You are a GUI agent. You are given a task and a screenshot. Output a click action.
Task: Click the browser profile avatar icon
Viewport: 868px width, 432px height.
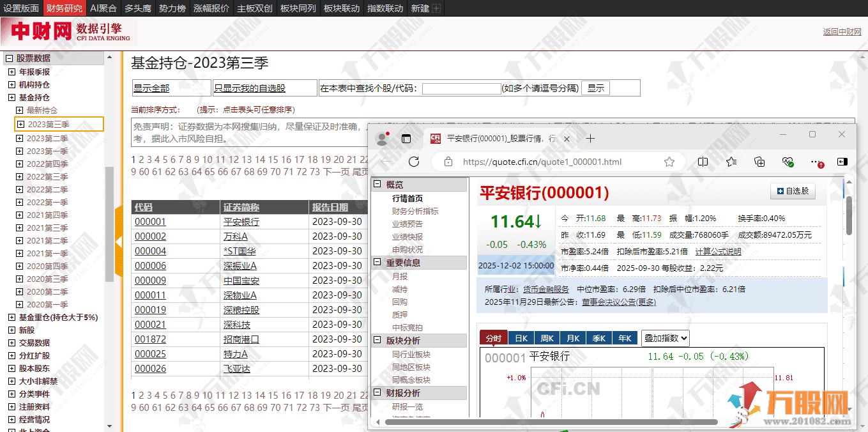(x=382, y=138)
